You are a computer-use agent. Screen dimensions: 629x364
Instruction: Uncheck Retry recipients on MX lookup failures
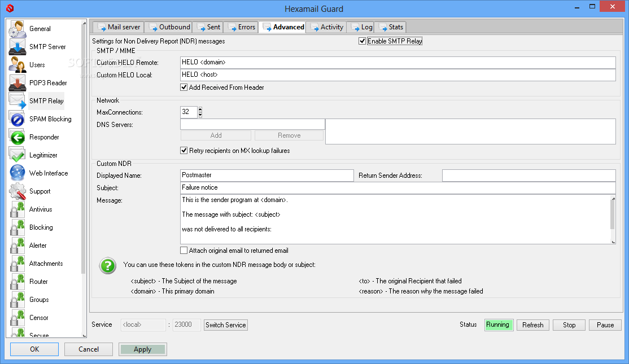(x=184, y=151)
